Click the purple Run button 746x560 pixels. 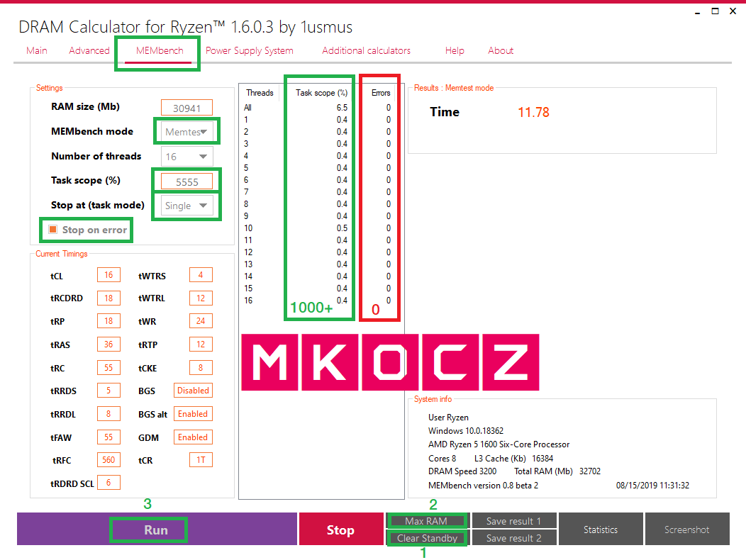pyautogui.click(x=157, y=530)
